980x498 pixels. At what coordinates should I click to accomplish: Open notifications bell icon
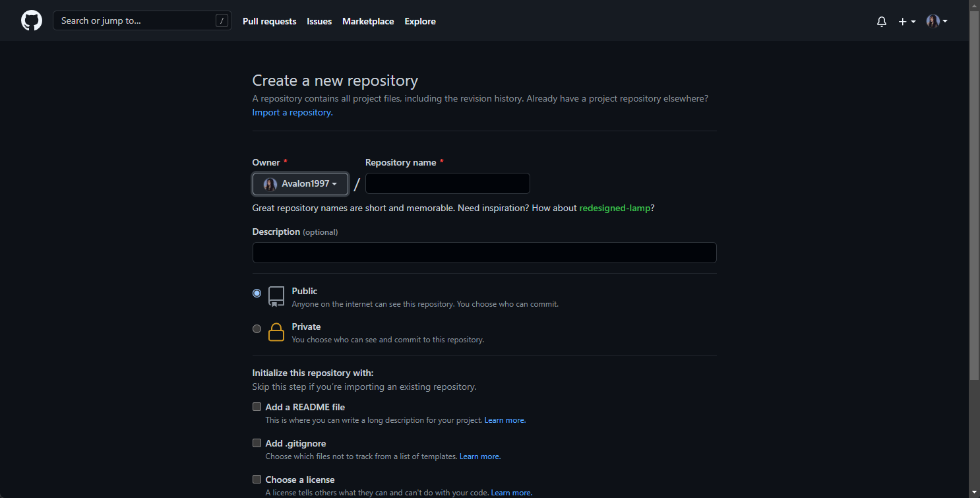[882, 22]
